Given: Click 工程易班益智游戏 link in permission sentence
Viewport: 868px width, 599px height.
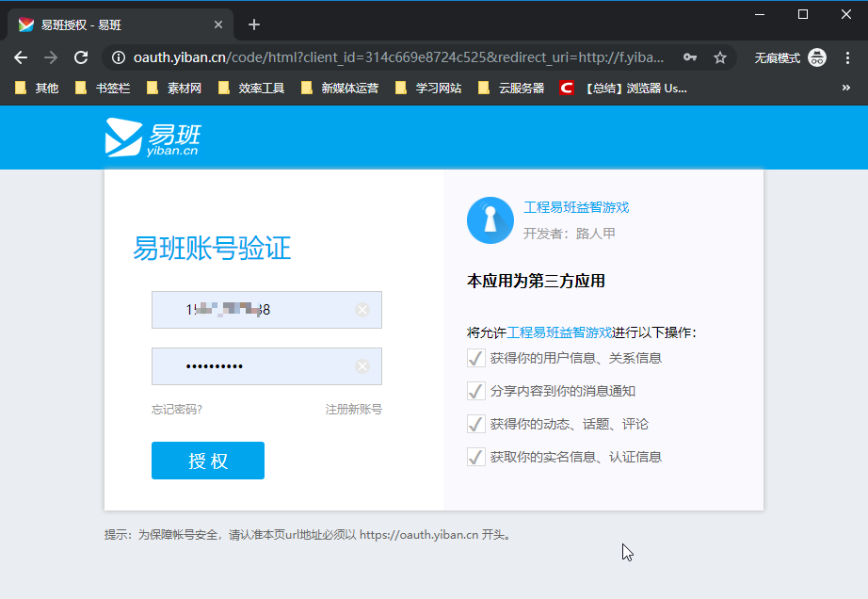Looking at the screenshot, I should tap(559, 332).
